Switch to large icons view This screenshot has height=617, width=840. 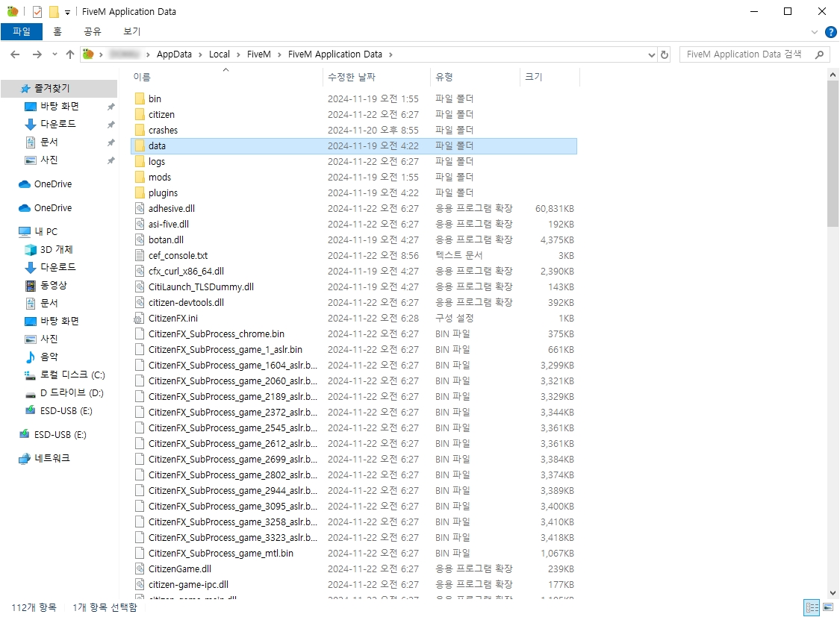[x=827, y=607]
